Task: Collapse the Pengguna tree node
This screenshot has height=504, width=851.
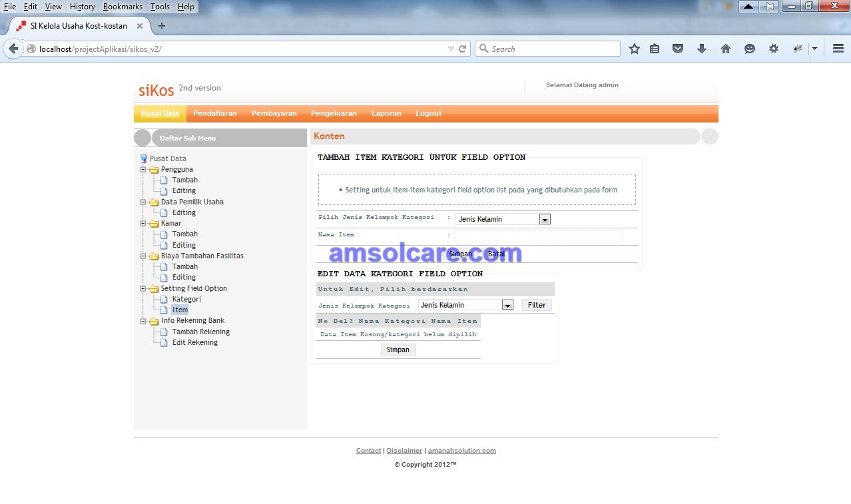Action: pos(142,169)
